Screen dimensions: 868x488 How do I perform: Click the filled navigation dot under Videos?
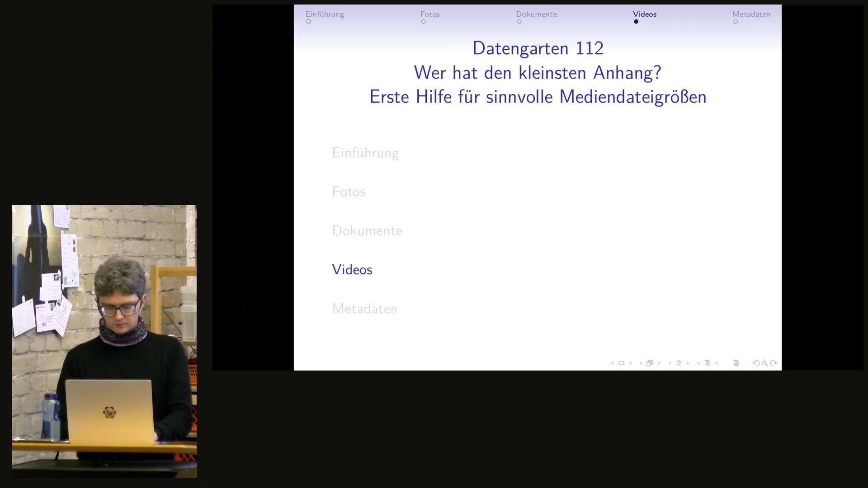point(636,22)
